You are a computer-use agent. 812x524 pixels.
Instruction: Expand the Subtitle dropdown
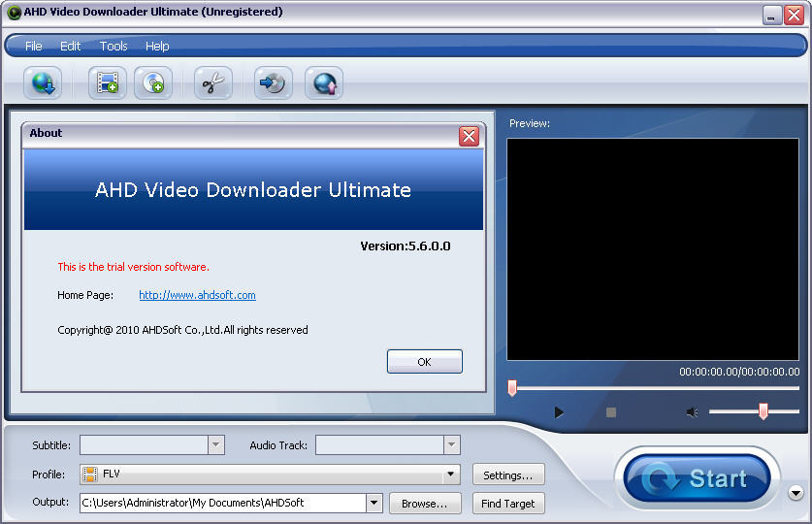[216, 444]
